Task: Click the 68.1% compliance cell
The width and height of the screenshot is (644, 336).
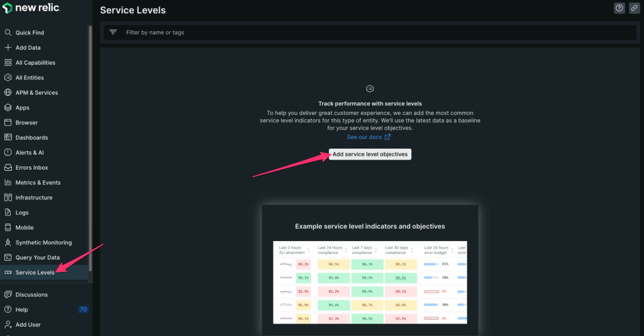Action: [x=401, y=291]
